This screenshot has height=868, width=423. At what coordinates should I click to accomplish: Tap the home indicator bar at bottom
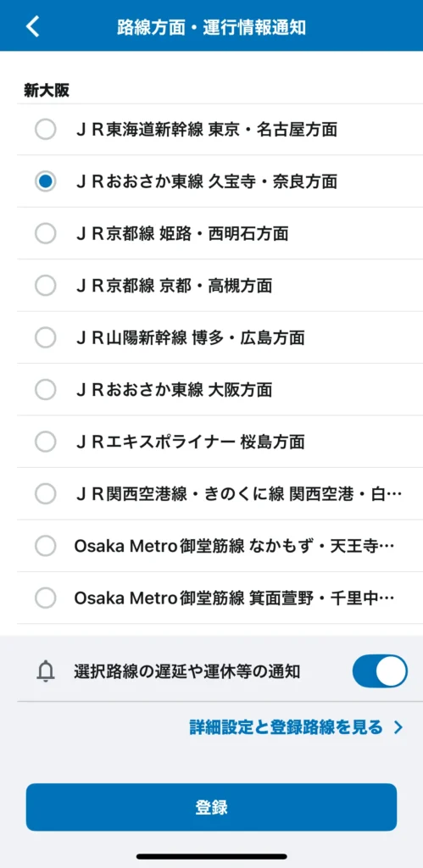[212, 856]
